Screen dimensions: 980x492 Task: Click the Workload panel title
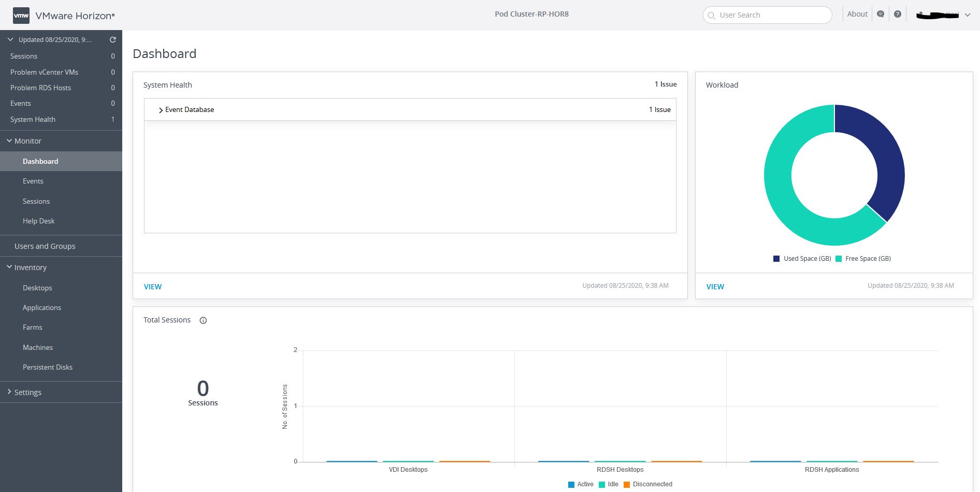[x=722, y=85]
